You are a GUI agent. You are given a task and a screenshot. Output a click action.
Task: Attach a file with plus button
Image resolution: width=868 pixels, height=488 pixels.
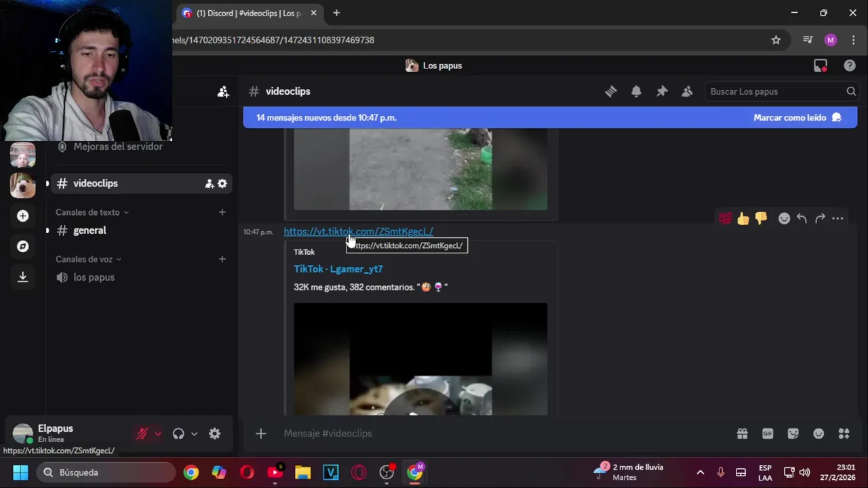260,434
